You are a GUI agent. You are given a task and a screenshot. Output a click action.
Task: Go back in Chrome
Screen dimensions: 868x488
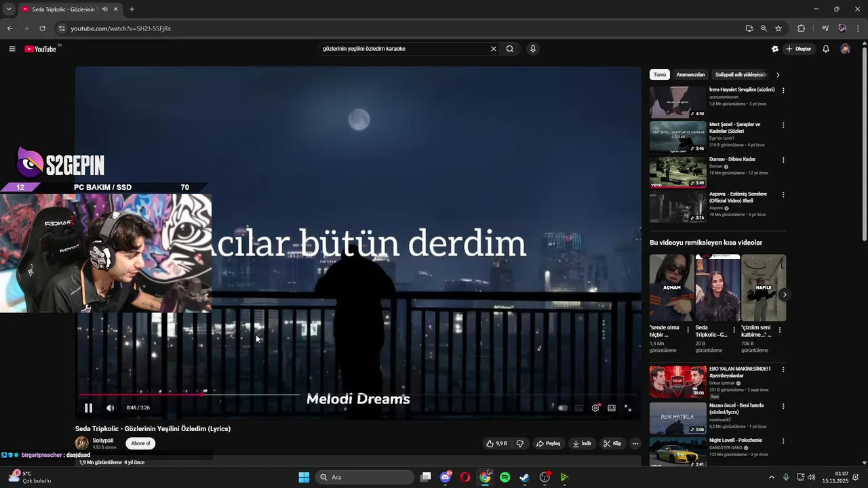(x=9, y=28)
